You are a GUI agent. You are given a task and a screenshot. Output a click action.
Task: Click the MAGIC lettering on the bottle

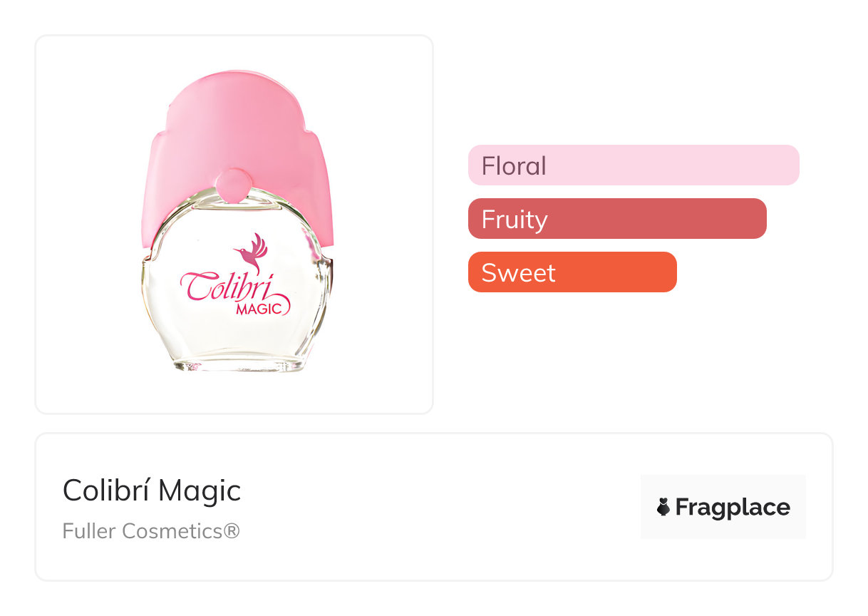pyautogui.click(x=262, y=309)
